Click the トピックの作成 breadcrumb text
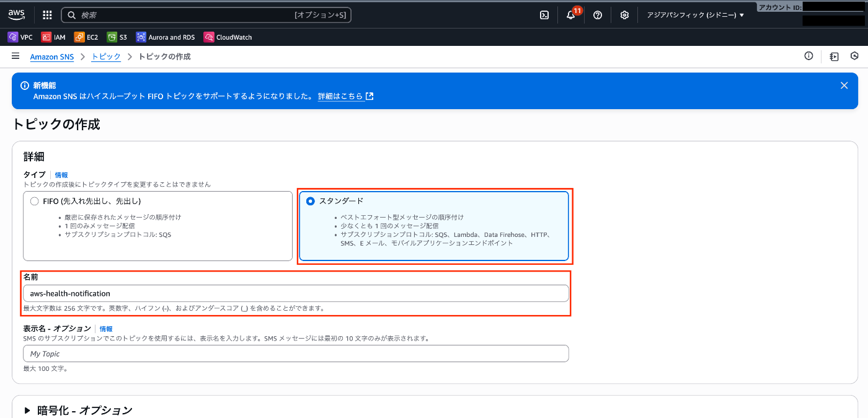Image resolution: width=868 pixels, height=418 pixels. 164,56
